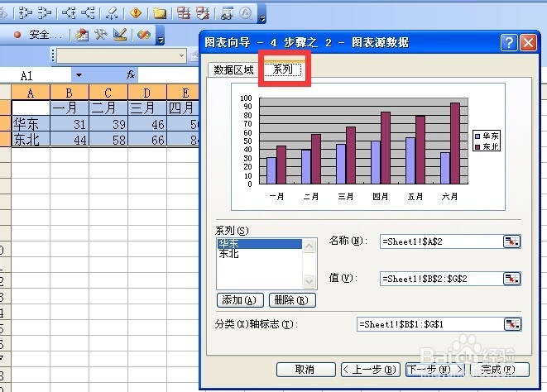Click the Evaluate Formula fx magnifier icon
The height and width of the screenshot is (392, 547).
pyautogui.click(x=246, y=13)
